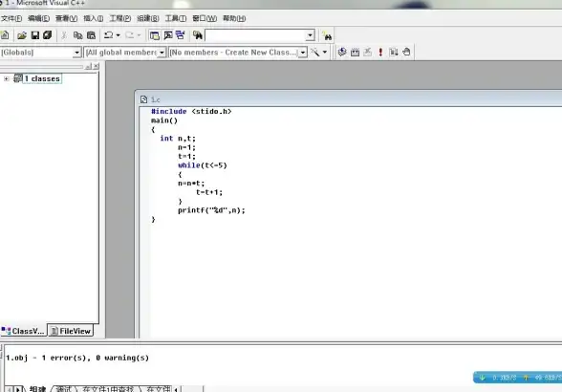Image resolution: width=562 pixels, height=392 pixels.
Task: Click the Open file toolbar icon
Action: pos(22,35)
